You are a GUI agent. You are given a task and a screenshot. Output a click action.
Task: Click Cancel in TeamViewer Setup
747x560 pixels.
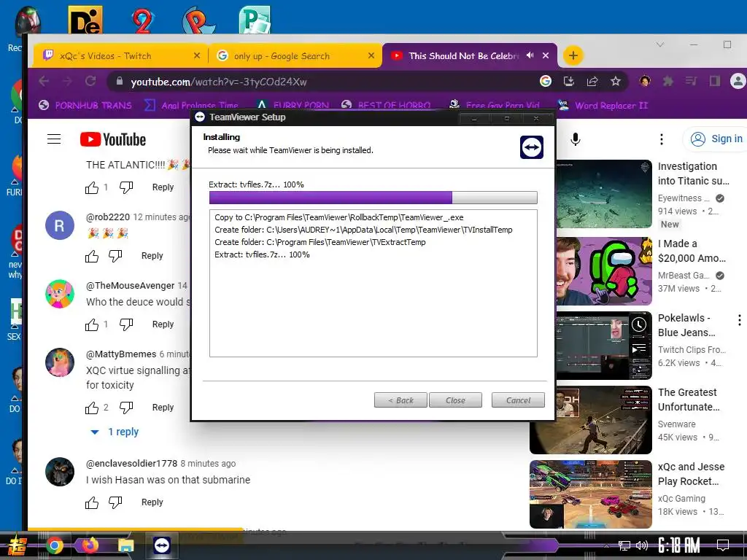point(518,400)
